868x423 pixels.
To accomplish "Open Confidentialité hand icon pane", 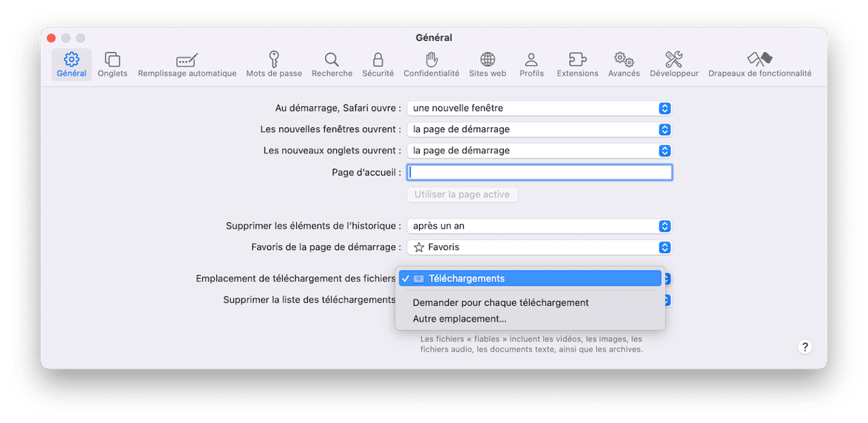I will point(431,64).
